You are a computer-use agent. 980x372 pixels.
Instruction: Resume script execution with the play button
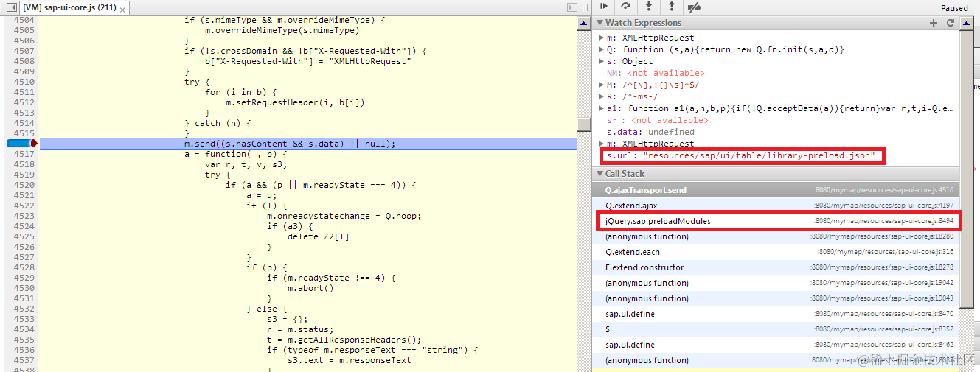(603, 7)
